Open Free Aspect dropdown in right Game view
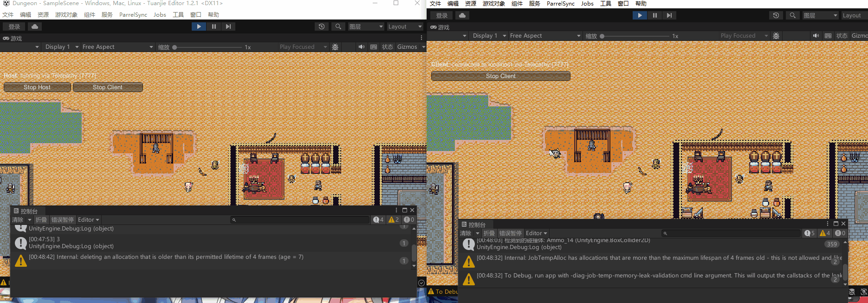 [545, 36]
